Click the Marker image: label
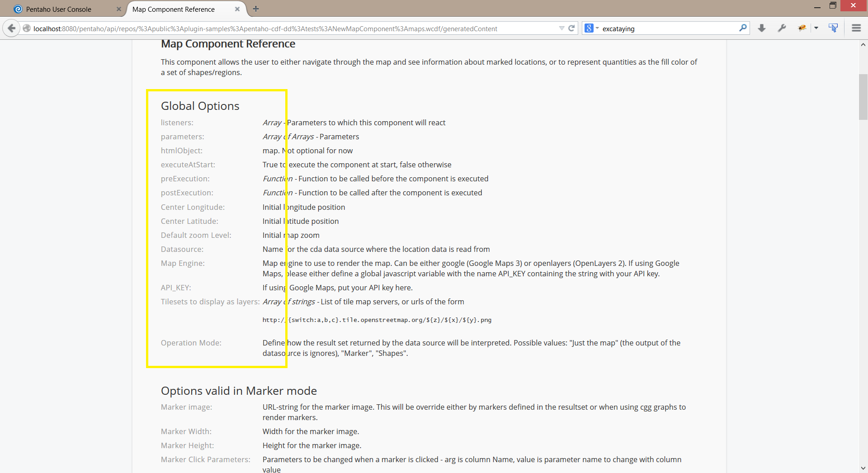 [x=186, y=407]
